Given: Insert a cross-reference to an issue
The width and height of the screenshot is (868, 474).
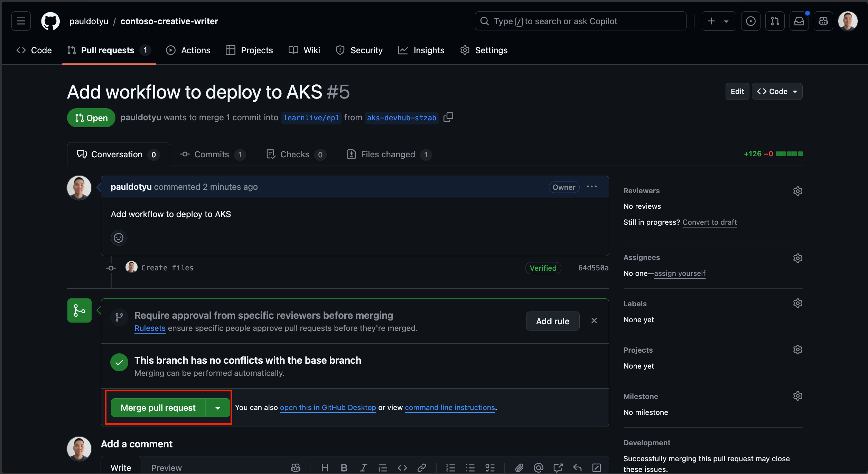Looking at the screenshot, I should click(x=558, y=468).
